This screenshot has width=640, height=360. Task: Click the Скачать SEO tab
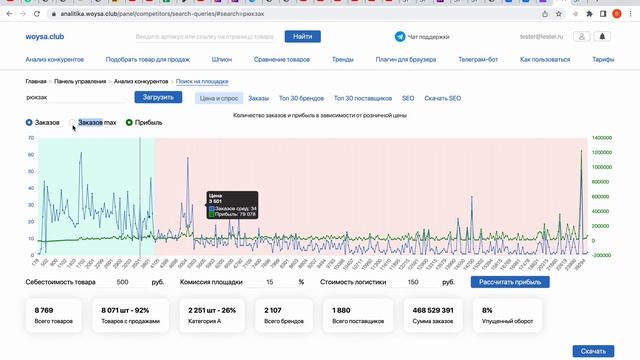pos(442,98)
